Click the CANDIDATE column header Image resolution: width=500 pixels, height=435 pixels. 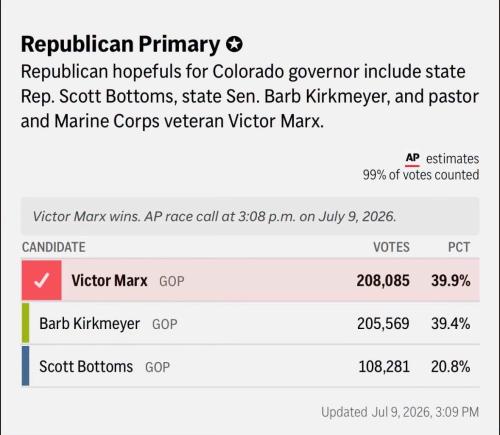54,247
